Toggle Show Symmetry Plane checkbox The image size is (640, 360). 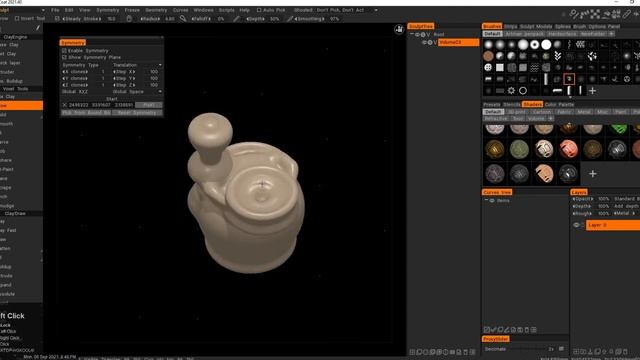pyautogui.click(x=64, y=57)
